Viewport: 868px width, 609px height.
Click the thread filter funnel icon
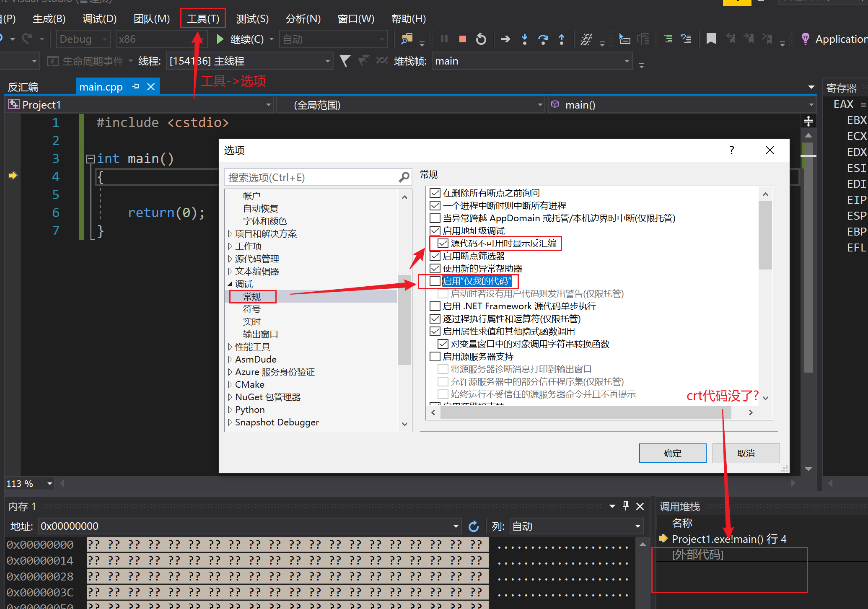(345, 61)
